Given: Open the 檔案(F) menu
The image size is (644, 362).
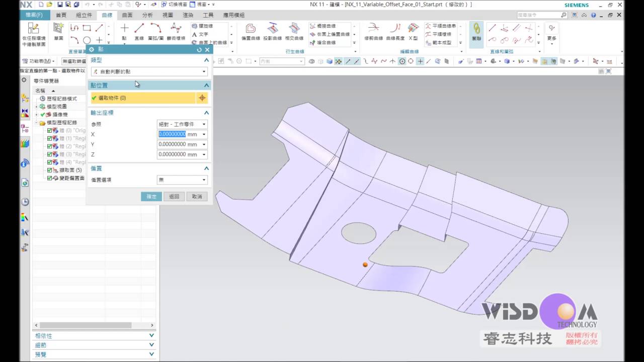Looking at the screenshot, I should pos(35,15).
